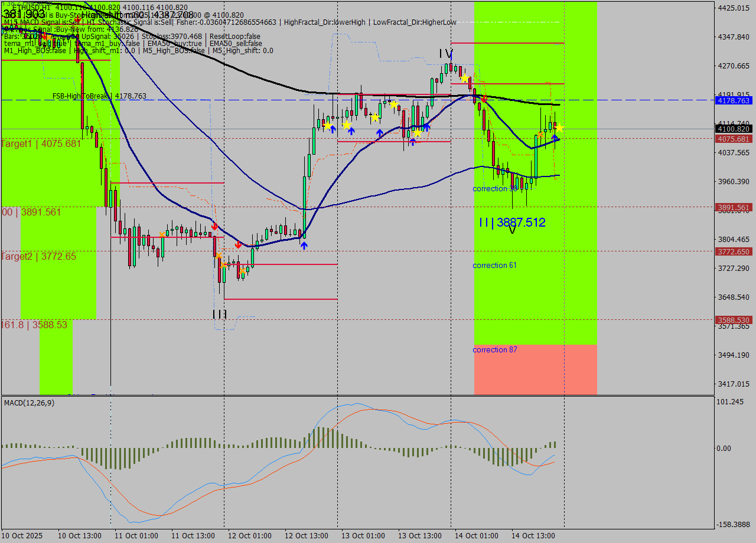
Task: Select the blue up arrow at the bottom reversal
Action: pyautogui.click(x=304, y=246)
